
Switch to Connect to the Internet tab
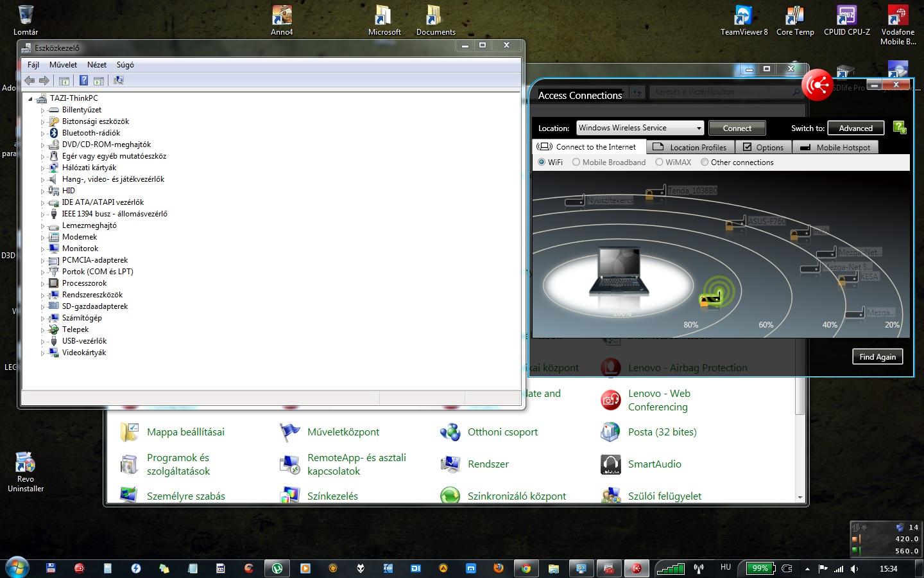click(589, 146)
